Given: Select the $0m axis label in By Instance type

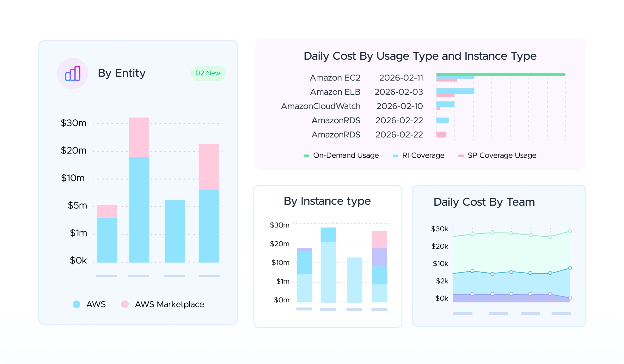Looking at the screenshot, I should coord(282,300).
